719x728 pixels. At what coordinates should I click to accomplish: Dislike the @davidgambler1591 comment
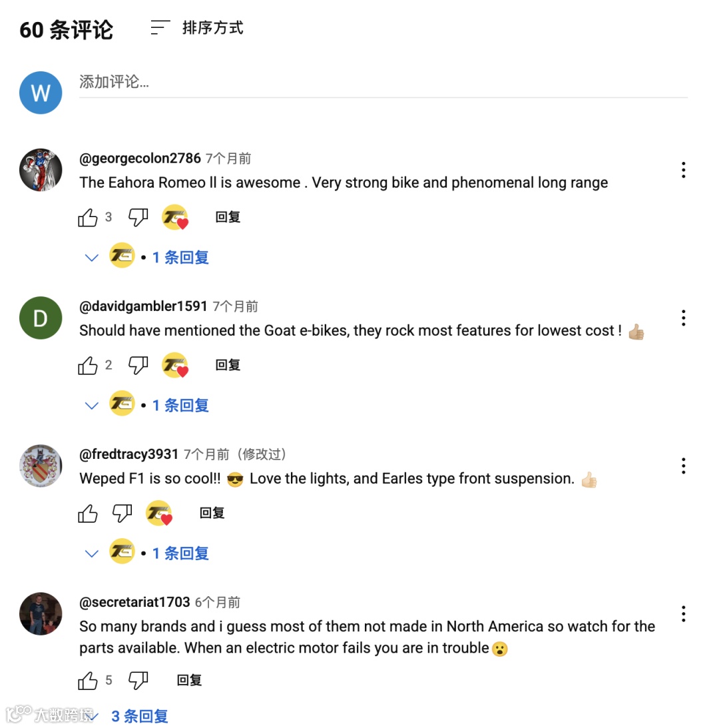[138, 366]
